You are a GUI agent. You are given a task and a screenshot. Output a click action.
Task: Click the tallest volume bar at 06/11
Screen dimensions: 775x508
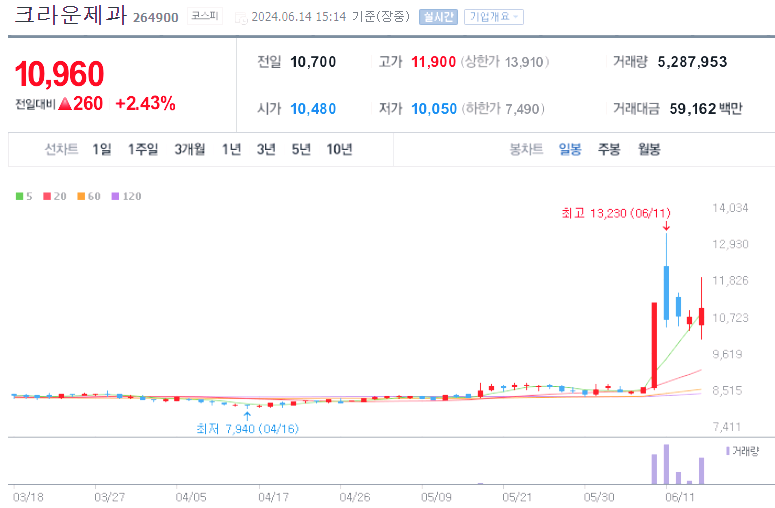click(666, 464)
